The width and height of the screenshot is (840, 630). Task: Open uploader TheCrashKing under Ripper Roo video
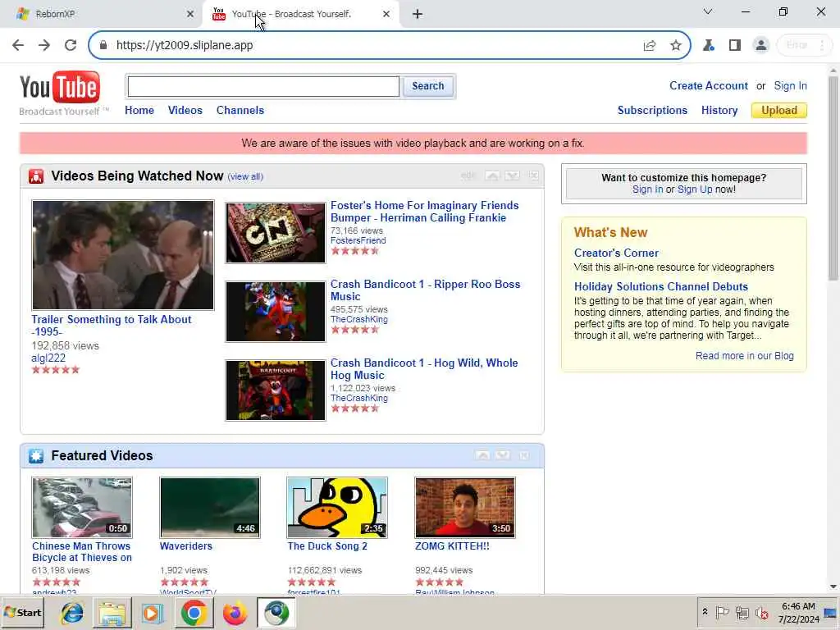coord(359,320)
